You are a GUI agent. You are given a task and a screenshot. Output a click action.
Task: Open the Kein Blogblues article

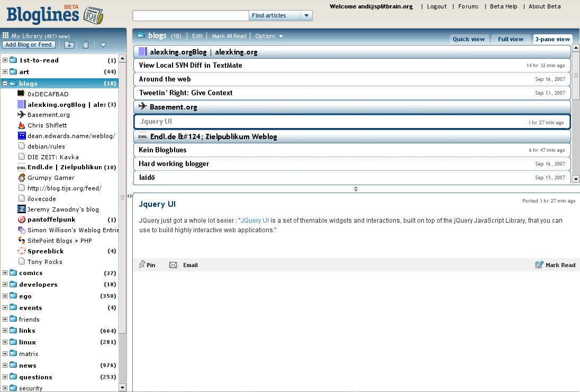tap(352, 150)
